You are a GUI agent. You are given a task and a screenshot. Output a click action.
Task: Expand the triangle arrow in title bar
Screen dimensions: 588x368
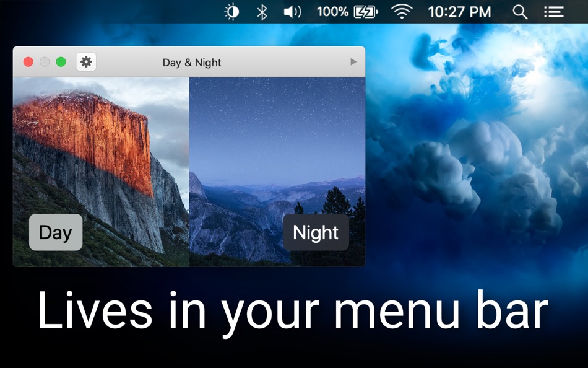[x=353, y=62]
